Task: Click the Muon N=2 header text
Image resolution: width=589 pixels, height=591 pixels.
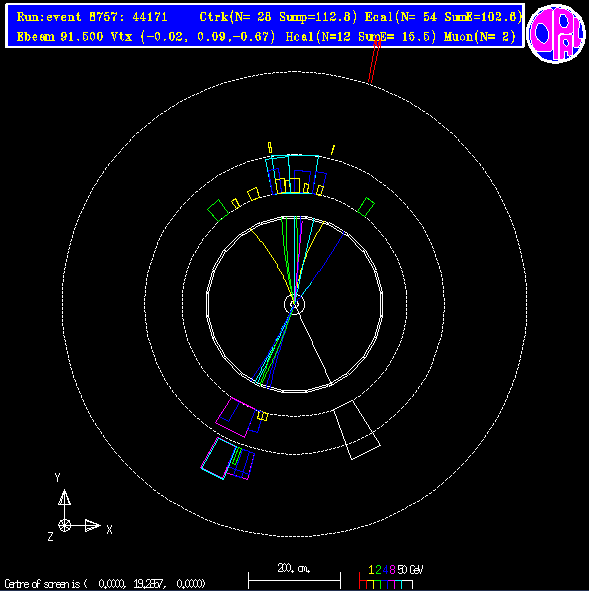Action: (x=480, y=37)
